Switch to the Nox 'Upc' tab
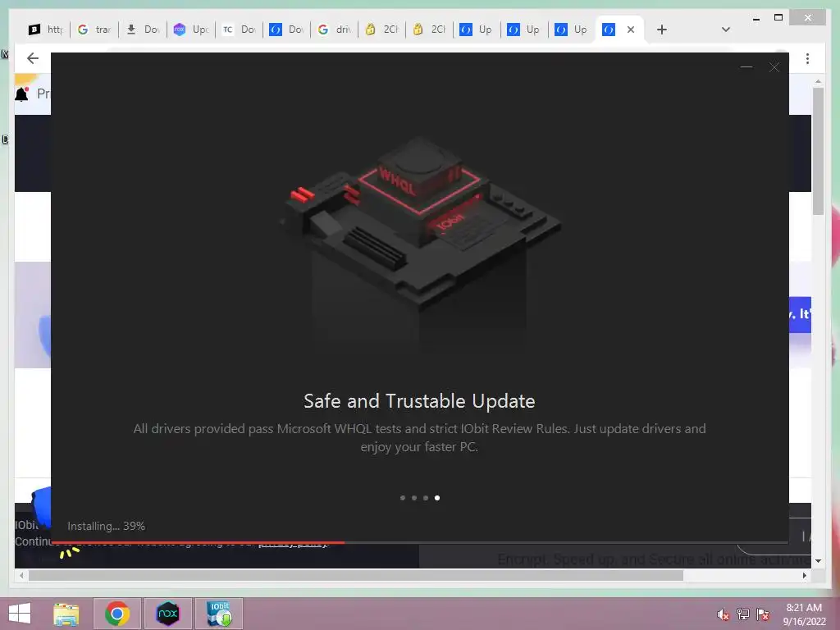The width and height of the screenshot is (840, 630). [x=190, y=30]
